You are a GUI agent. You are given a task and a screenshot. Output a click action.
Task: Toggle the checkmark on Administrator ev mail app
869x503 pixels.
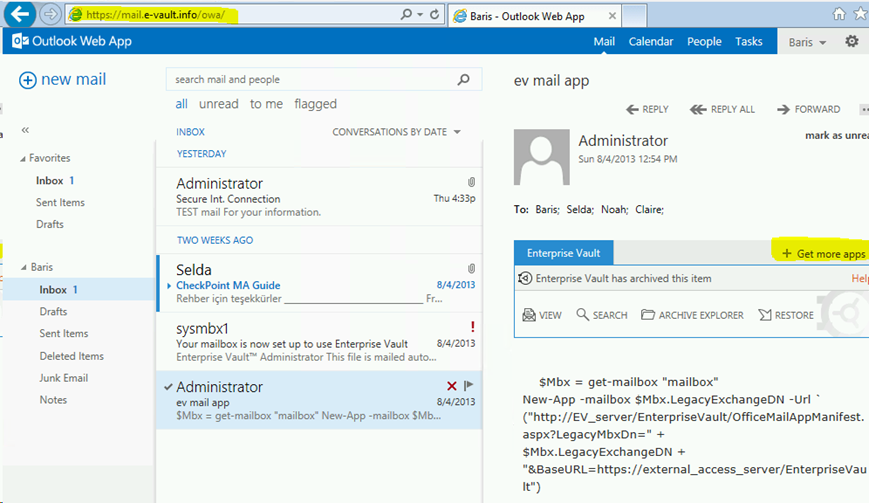168,387
